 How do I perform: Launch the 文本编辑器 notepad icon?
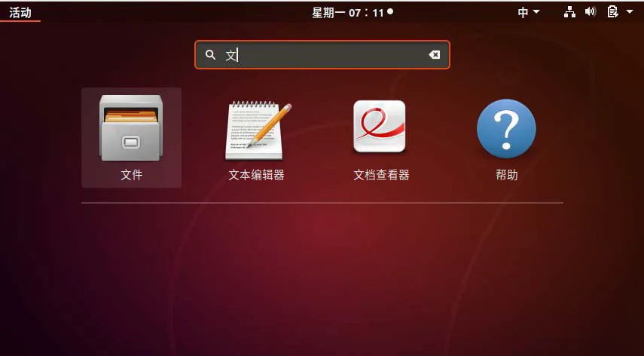pyautogui.click(x=258, y=130)
